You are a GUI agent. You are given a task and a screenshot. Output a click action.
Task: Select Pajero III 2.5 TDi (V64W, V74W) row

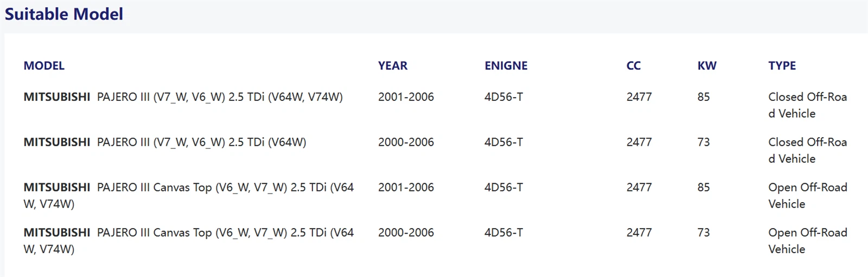(x=435, y=105)
